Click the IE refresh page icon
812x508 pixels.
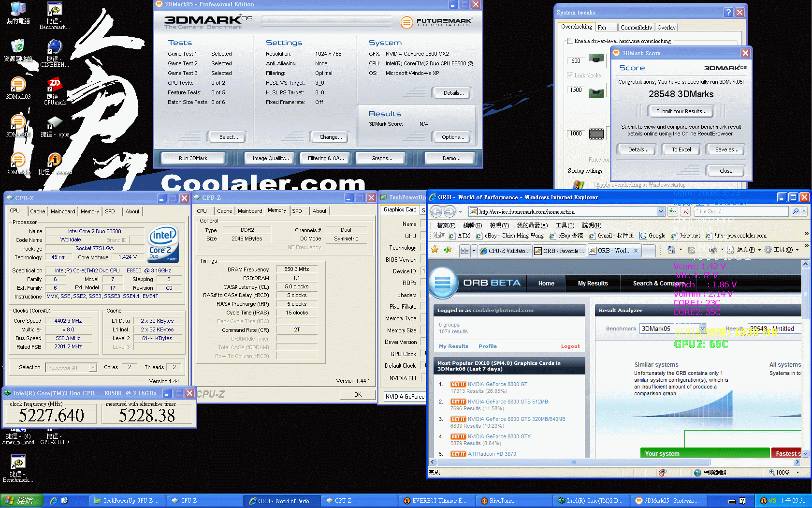pyautogui.click(x=673, y=211)
